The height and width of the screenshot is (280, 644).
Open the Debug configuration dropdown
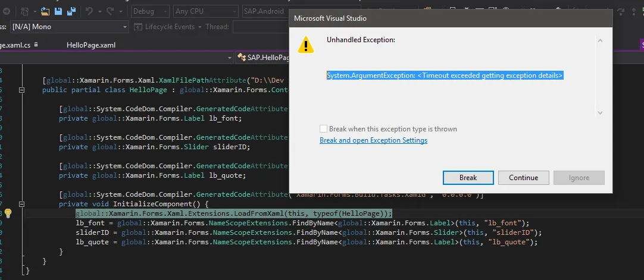coord(151,11)
